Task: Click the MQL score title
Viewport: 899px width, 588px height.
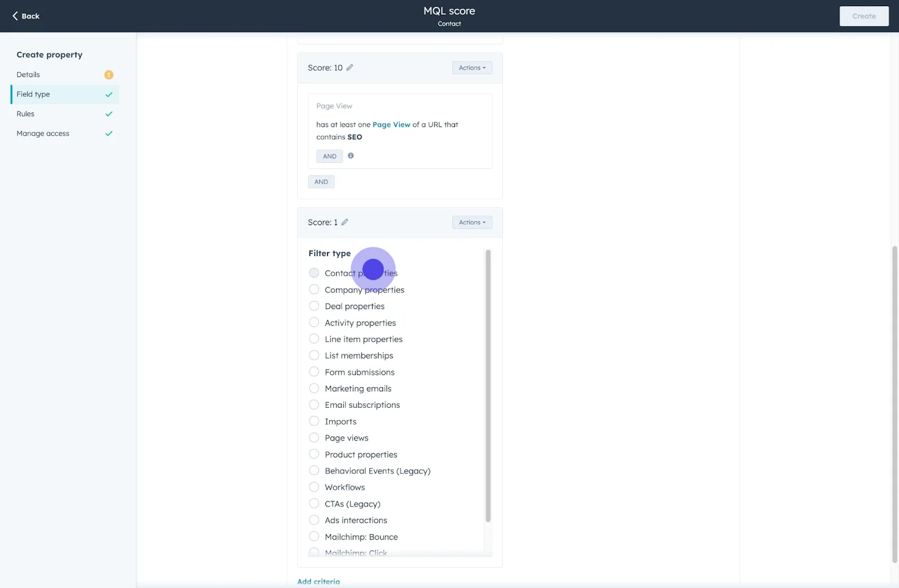Action: (449, 11)
